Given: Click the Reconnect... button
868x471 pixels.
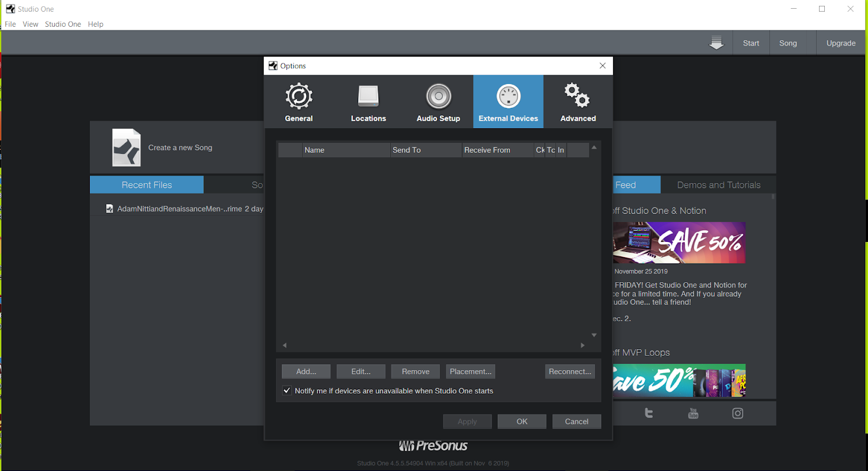Looking at the screenshot, I should [570, 371].
